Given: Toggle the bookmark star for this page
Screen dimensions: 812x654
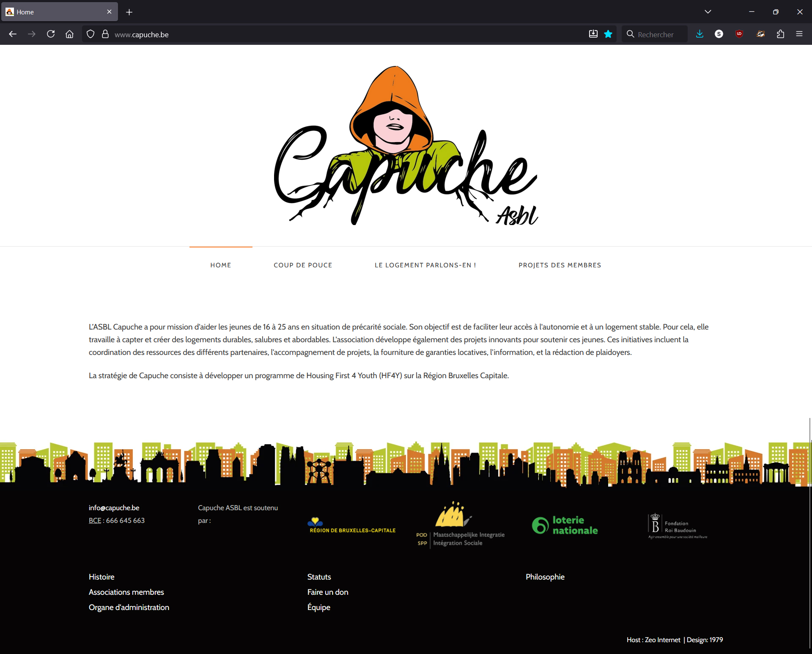Looking at the screenshot, I should click(x=608, y=34).
